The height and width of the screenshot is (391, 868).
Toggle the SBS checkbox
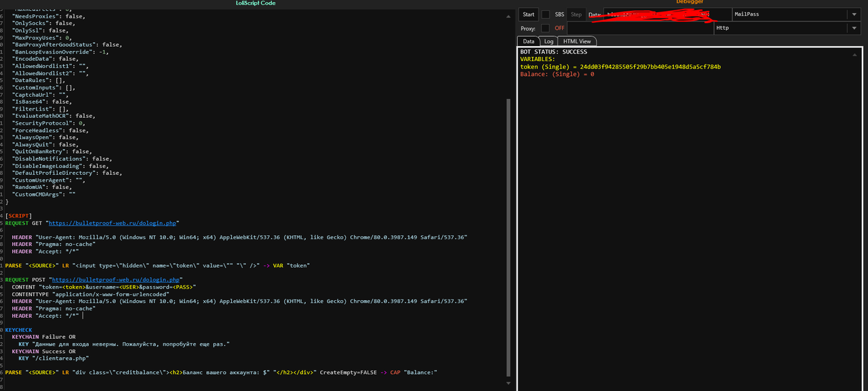pyautogui.click(x=546, y=14)
